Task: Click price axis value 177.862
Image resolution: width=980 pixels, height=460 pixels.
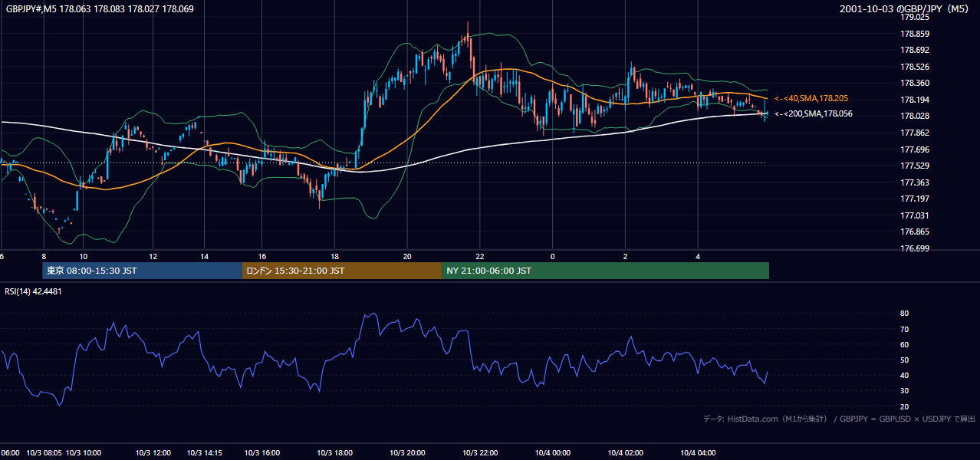Action: coord(915,133)
